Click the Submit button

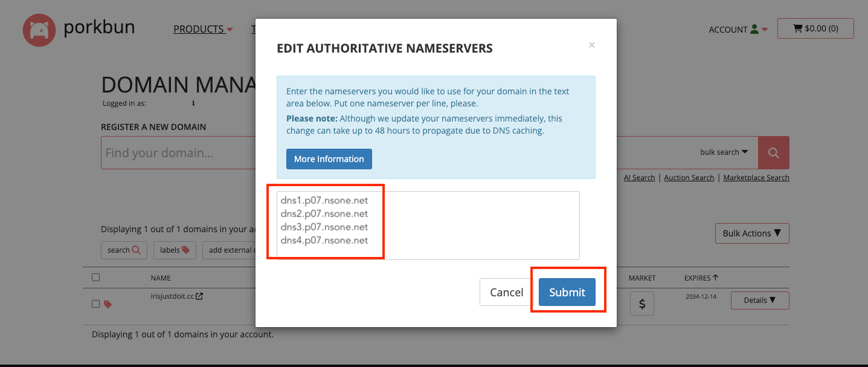point(567,292)
